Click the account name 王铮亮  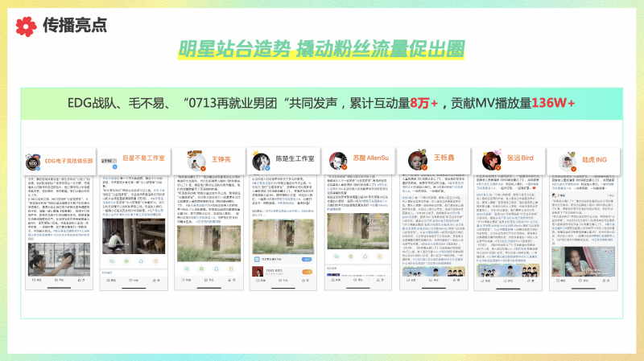(221, 159)
